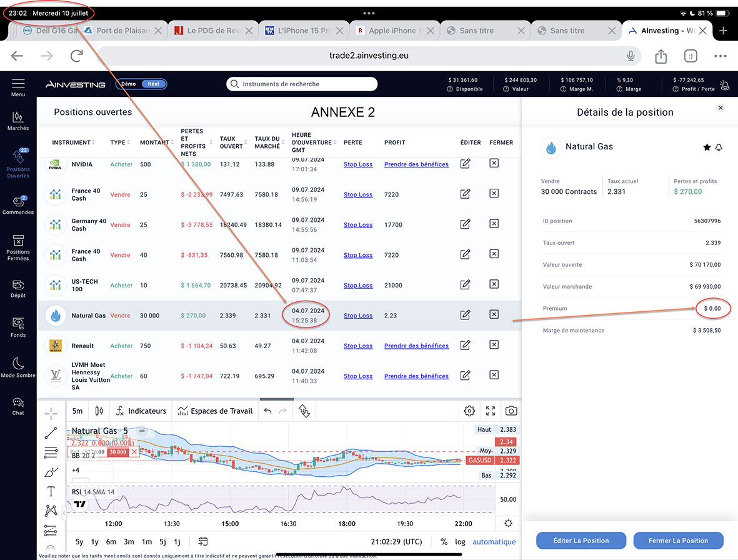
Task: Open the Indicateurs list
Action: (x=141, y=411)
